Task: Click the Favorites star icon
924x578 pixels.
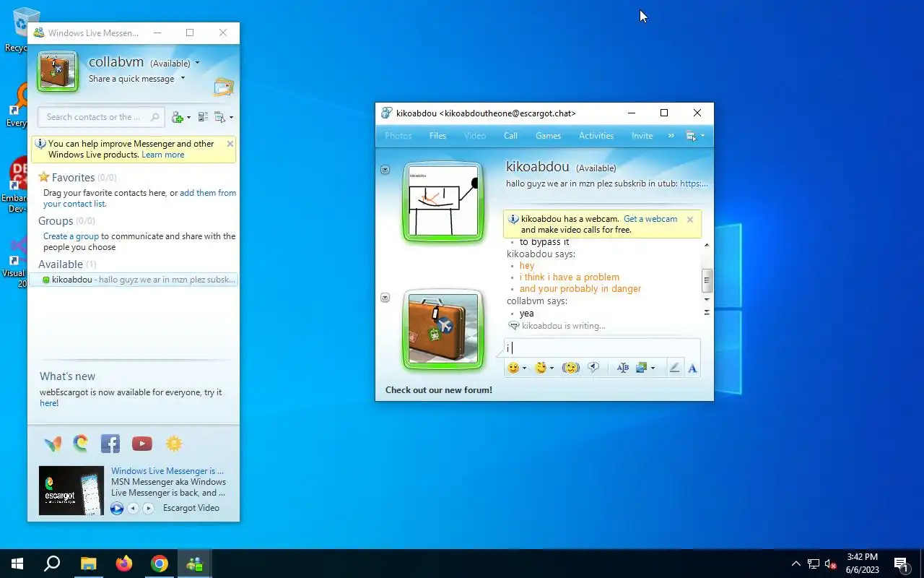Action: click(44, 177)
